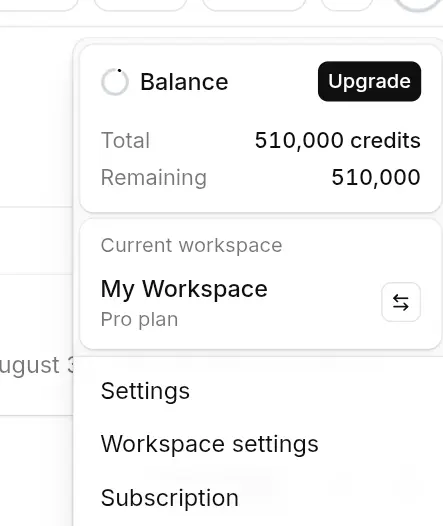Click the Remaining label
The width and height of the screenshot is (443, 526).
coord(154,177)
